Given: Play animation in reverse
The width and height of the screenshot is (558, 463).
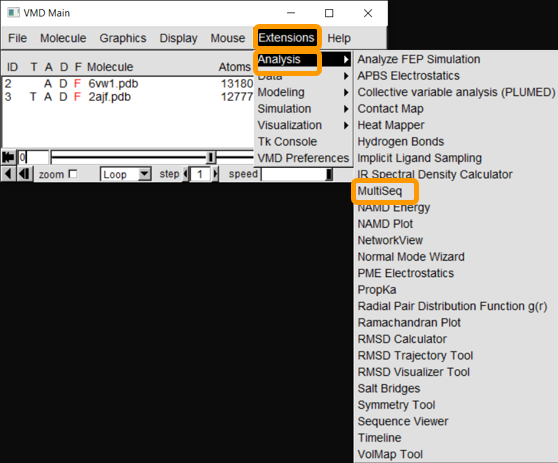Looking at the screenshot, I should [x=8, y=174].
